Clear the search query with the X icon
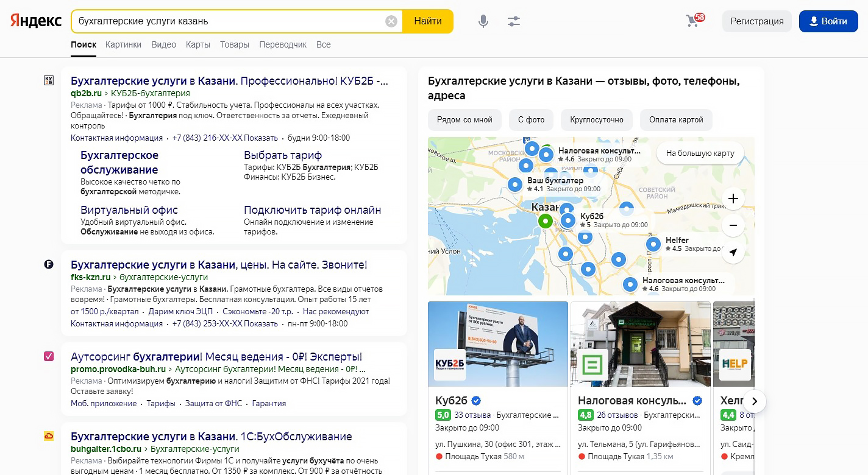Screen dimensions: 868x475 click(x=391, y=21)
